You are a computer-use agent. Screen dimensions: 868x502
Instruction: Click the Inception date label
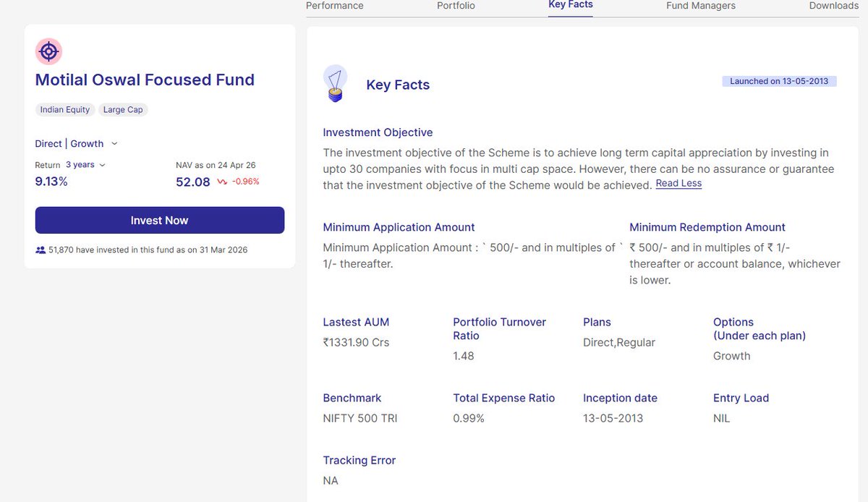620,398
